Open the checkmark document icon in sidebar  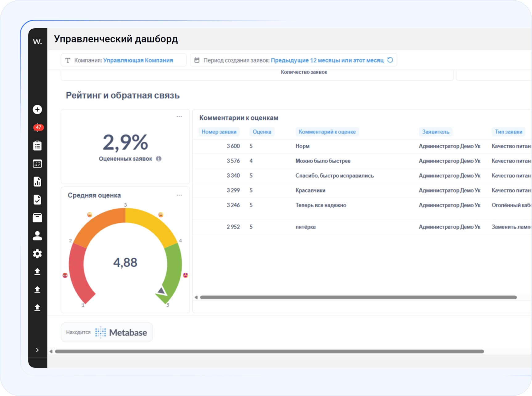[37, 200]
